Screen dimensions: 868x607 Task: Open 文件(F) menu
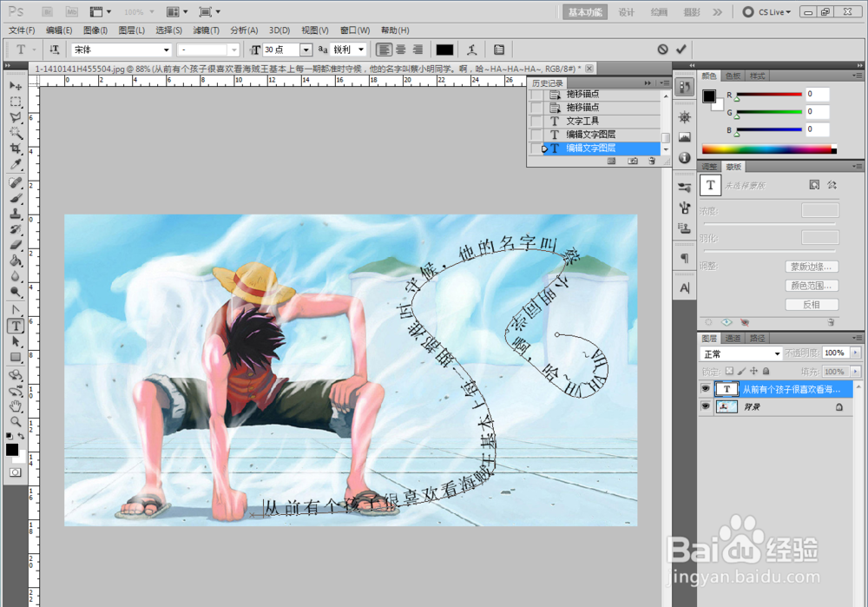22,30
